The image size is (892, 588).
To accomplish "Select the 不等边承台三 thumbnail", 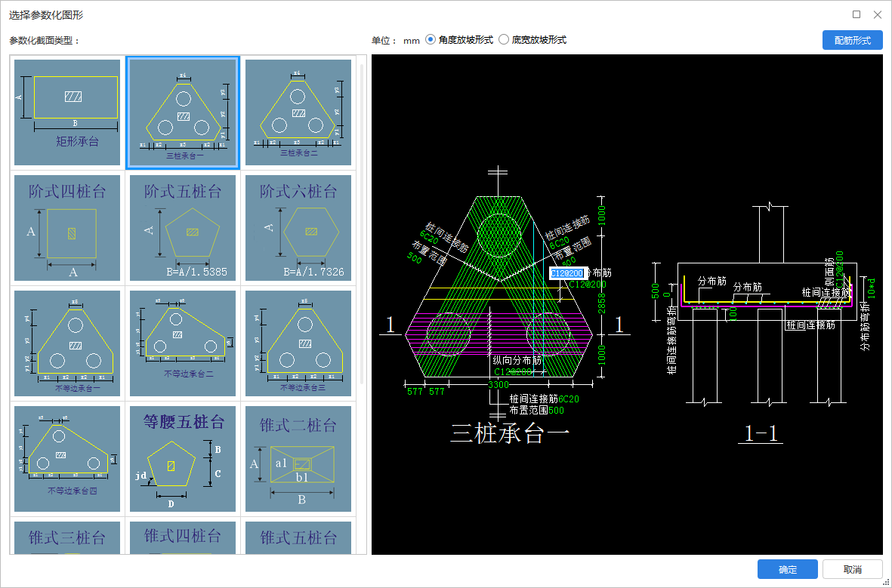I will tap(298, 343).
